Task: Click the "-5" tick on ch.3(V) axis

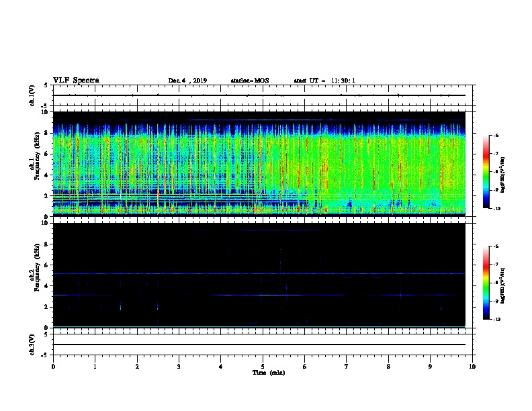Action: (x=45, y=355)
